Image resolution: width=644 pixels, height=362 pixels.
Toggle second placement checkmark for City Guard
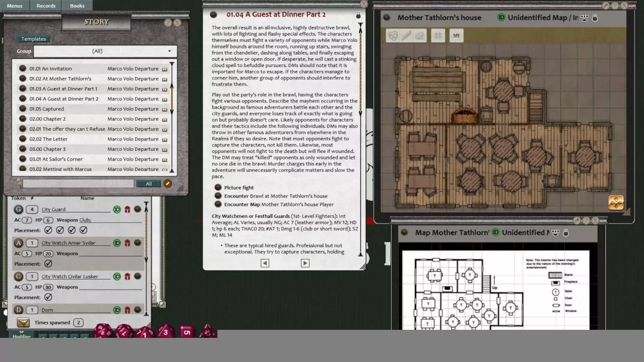click(60, 230)
